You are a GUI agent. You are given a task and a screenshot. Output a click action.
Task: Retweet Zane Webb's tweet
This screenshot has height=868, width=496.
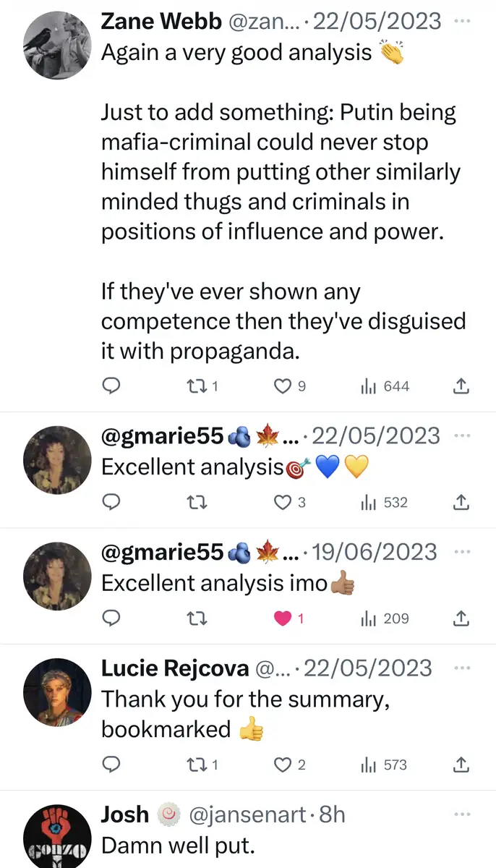(195, 387)
